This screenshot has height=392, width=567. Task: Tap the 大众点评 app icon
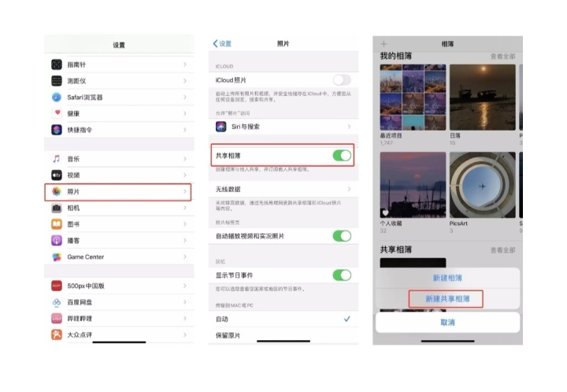tap(57, 335)
